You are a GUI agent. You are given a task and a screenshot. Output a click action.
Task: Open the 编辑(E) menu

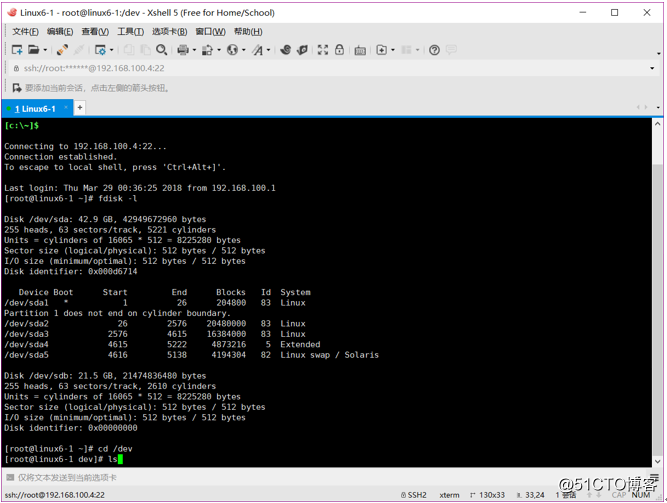pos(60,31)
